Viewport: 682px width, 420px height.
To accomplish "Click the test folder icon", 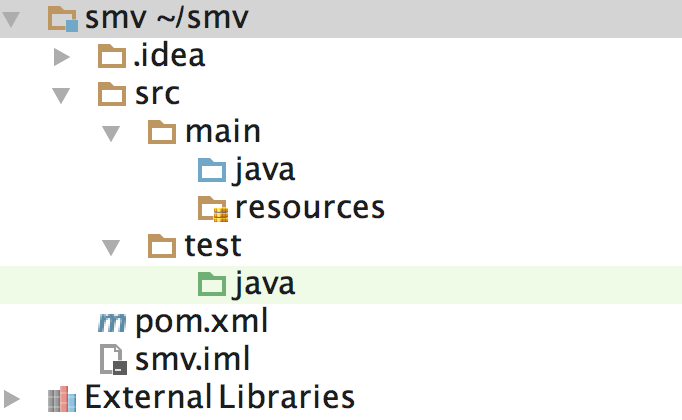I will tap(161, 246).
